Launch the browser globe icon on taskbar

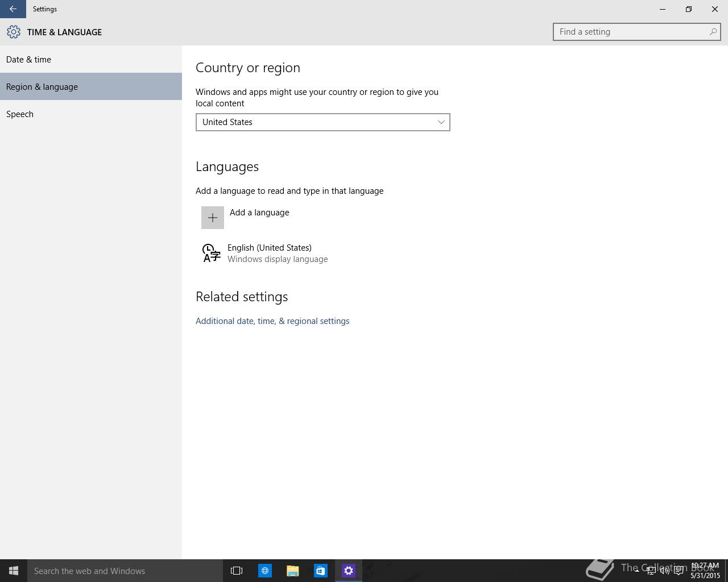(x=265, y=571)
